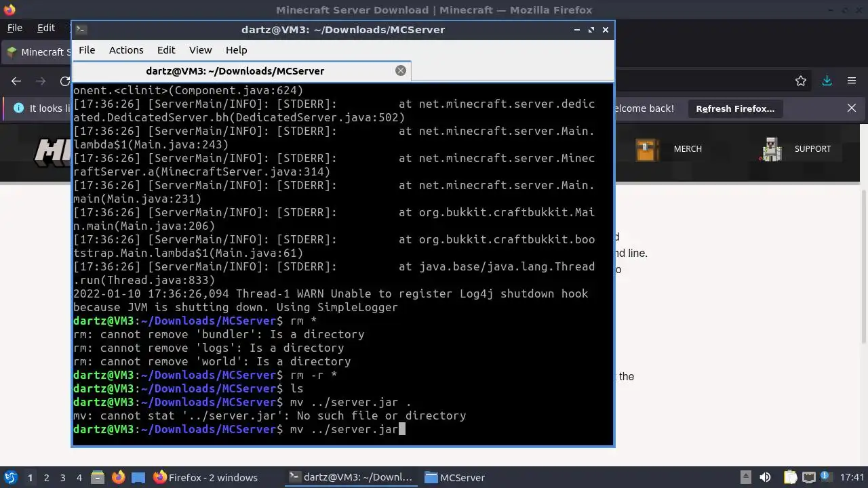This screenshot has height=488, width=868.
Task: Switch to Firefox - 2 windows taskbar entry
Action: tap(205, 477)
